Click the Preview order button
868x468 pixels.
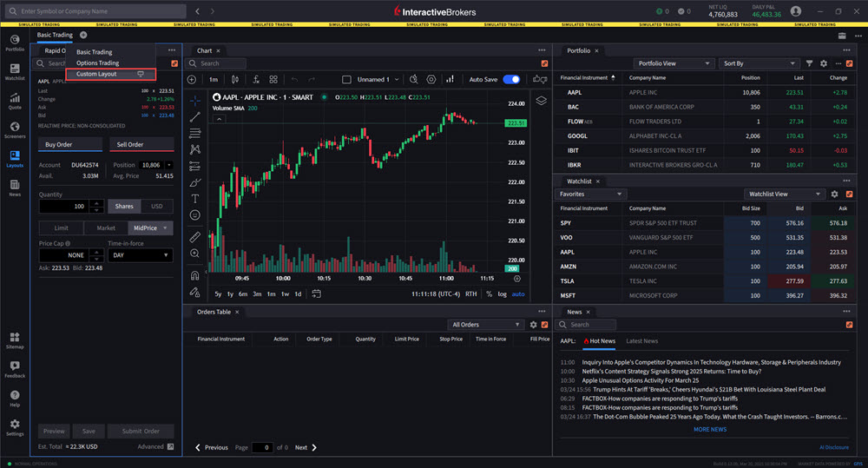pyautogui.click(x=54, y=431)
